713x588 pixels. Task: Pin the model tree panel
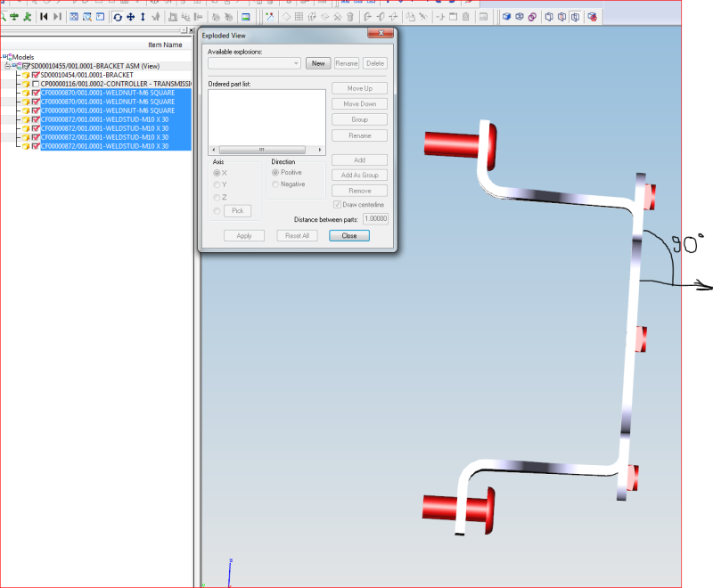[184, 30]
